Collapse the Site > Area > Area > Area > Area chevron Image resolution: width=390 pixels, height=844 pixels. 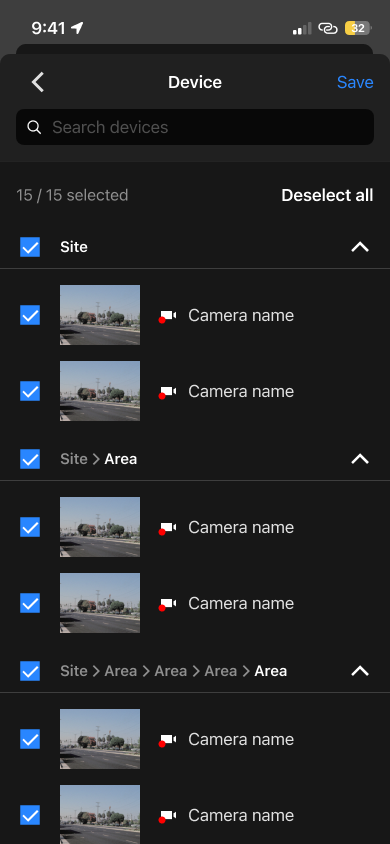[360, 671]
